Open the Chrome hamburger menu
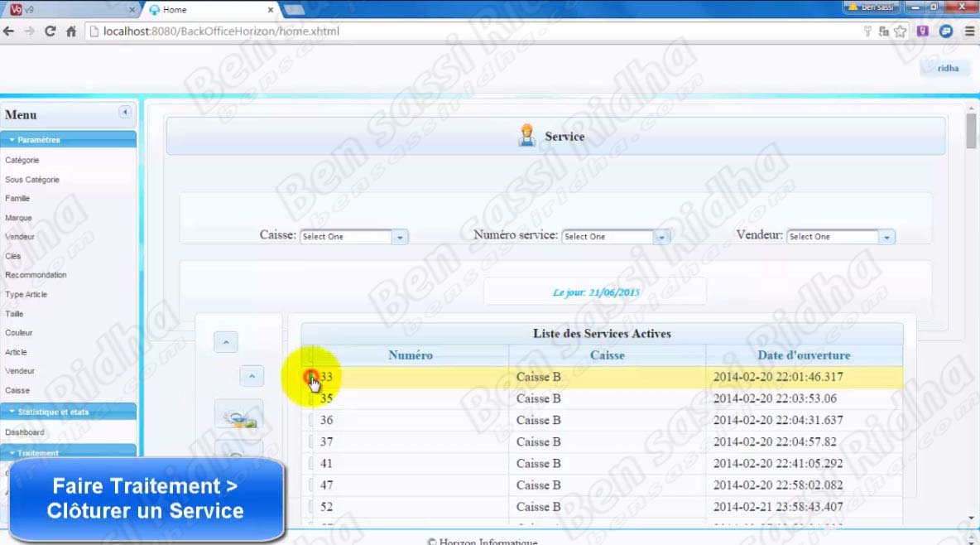Screen dimensions: 980x545 point(968,31)
